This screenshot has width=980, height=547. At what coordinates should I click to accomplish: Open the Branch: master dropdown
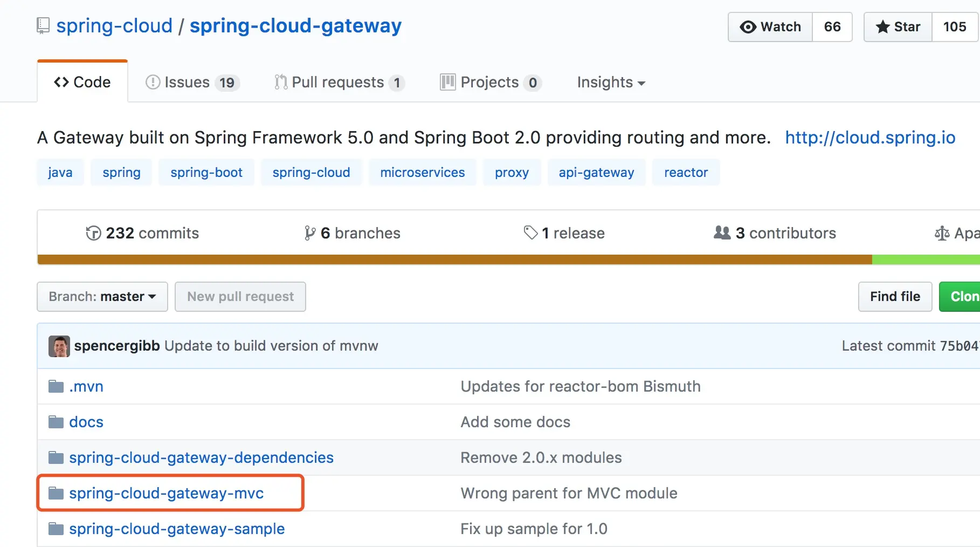click(x=102, y=297)
